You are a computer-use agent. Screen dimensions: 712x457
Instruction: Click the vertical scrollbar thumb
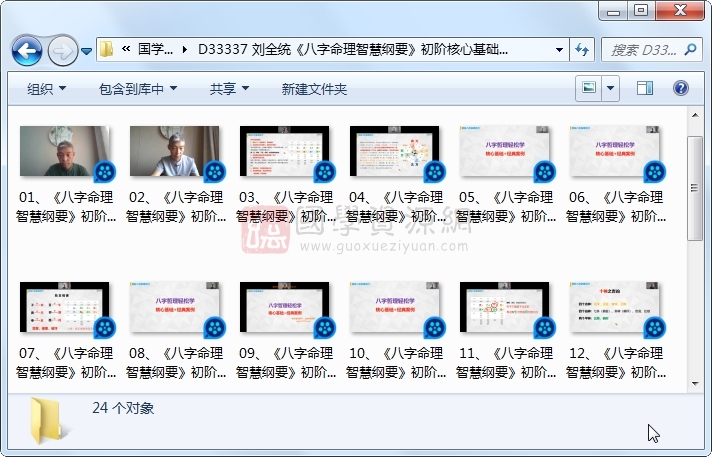pos(695,188)
